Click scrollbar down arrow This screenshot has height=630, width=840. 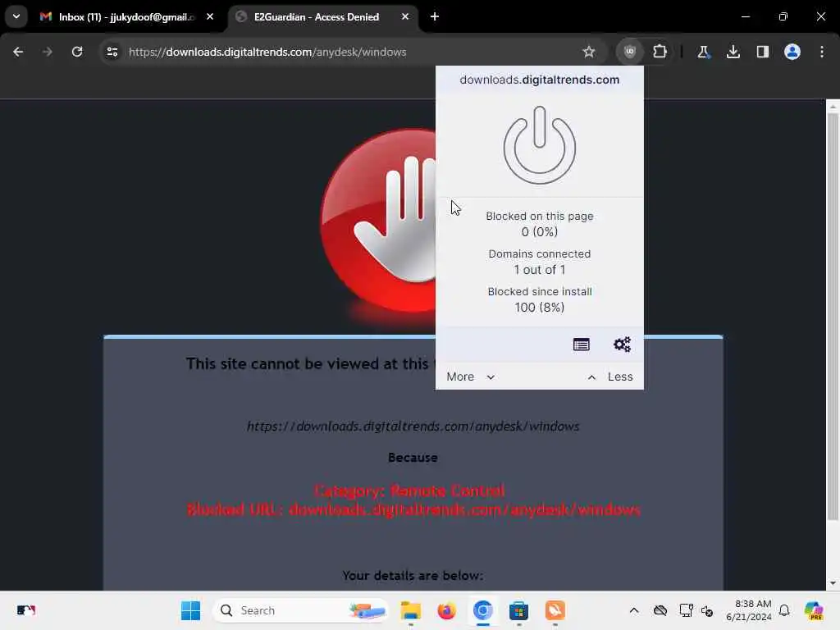coord(833,583)
